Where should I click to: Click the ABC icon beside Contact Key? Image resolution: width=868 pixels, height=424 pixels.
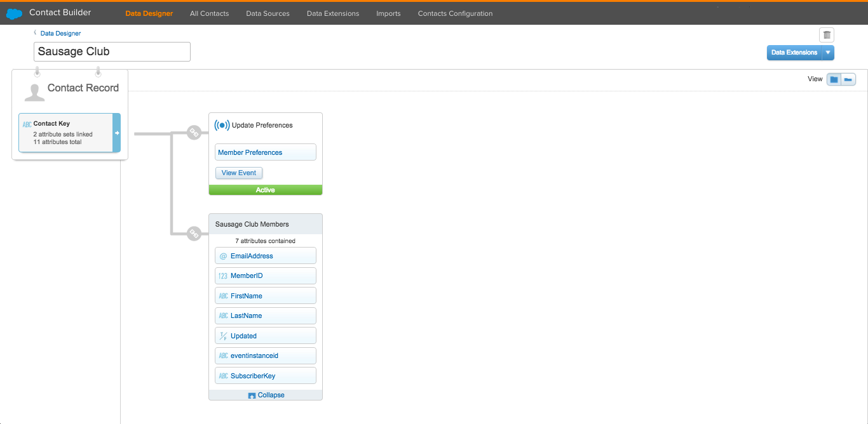[27, 124]
